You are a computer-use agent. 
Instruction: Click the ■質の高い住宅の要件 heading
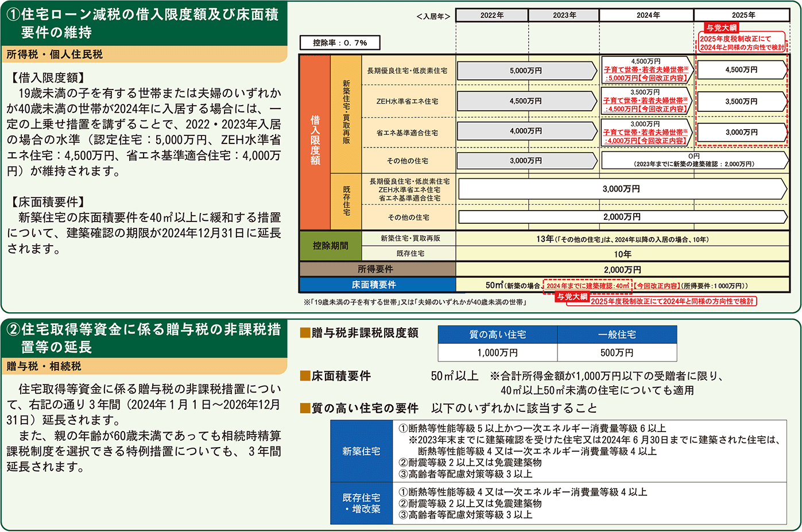click(359, 408)
